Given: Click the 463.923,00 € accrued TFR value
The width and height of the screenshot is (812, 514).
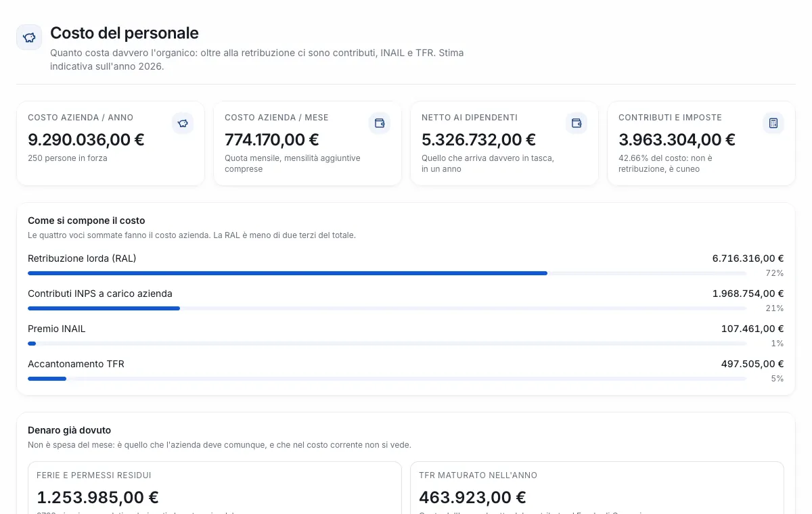Looking at the screenshot, I should (x=472, y=498).
